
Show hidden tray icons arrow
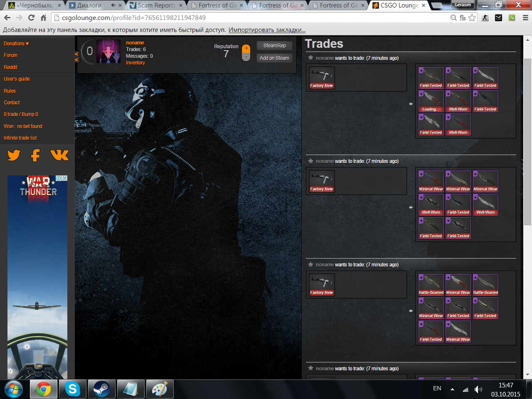click(452, 389)
